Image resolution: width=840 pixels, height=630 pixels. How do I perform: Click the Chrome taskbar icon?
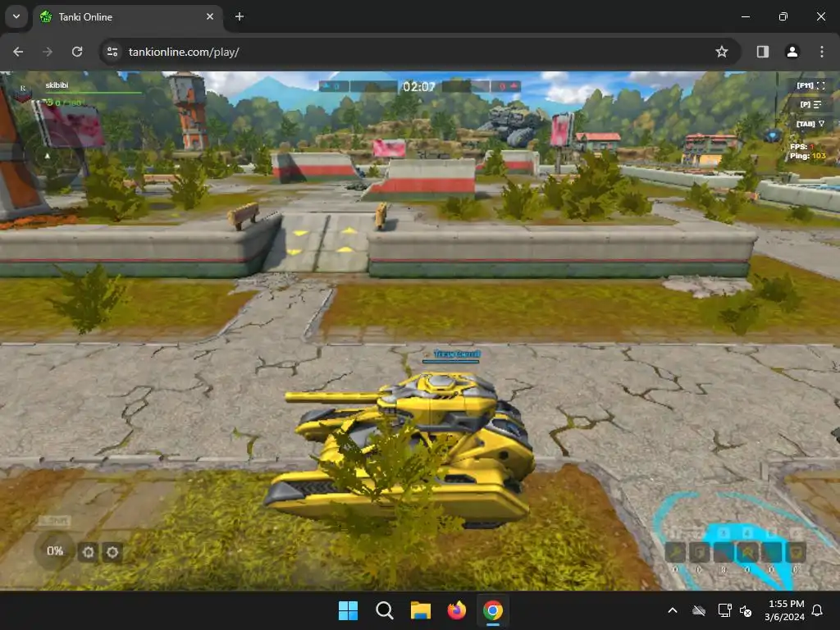[x=493, y=610]
